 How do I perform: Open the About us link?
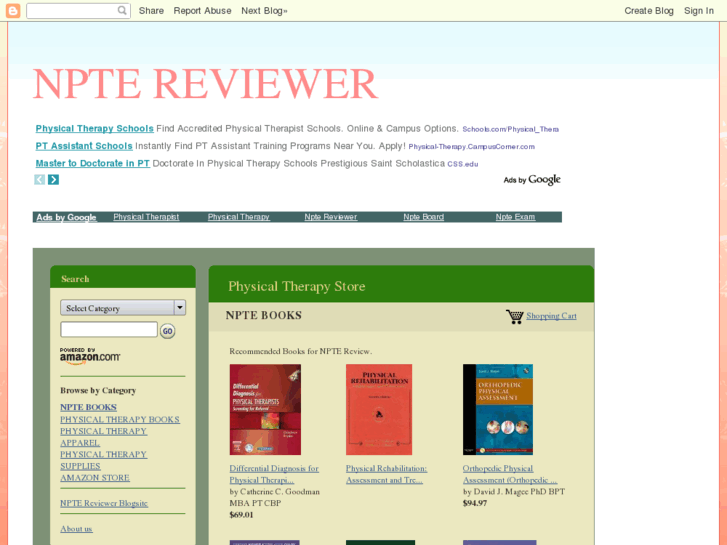[x=76, y=529]
